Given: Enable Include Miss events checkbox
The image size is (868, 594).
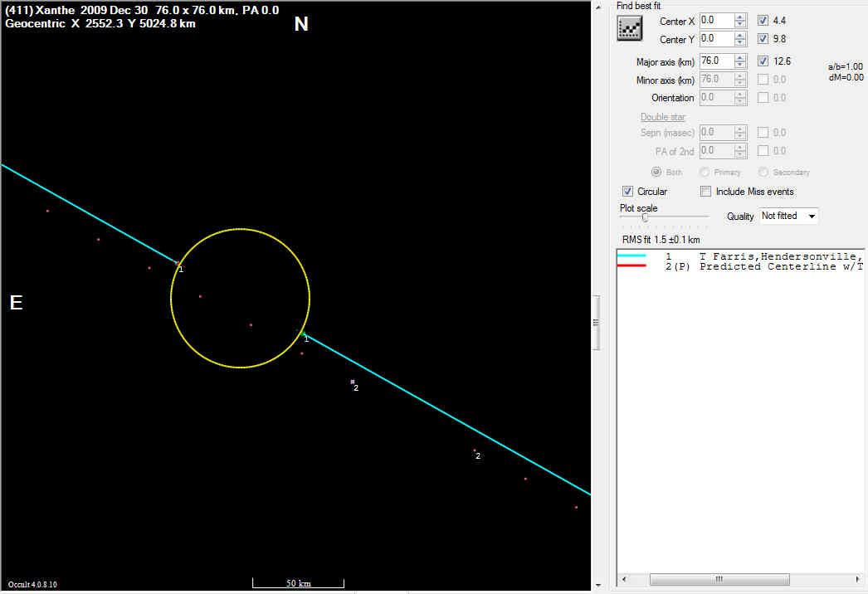Looking at the screenshot, I should [706, 191].
